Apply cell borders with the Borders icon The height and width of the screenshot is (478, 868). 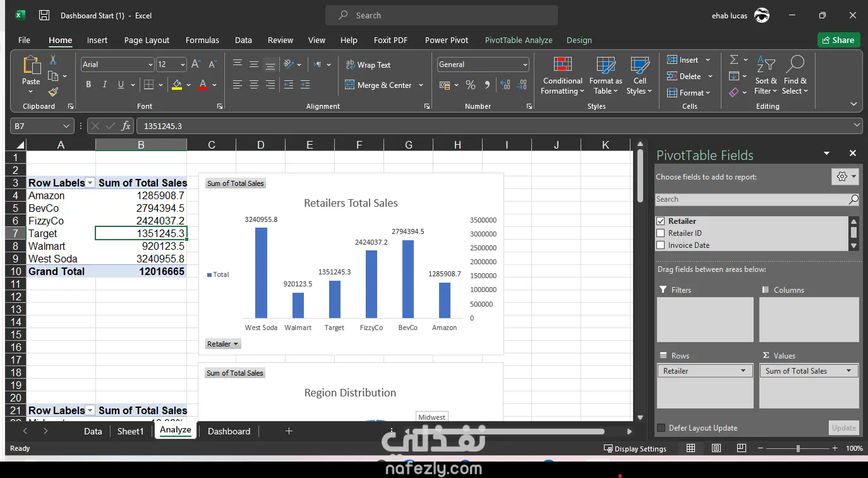tap(148, 85)
